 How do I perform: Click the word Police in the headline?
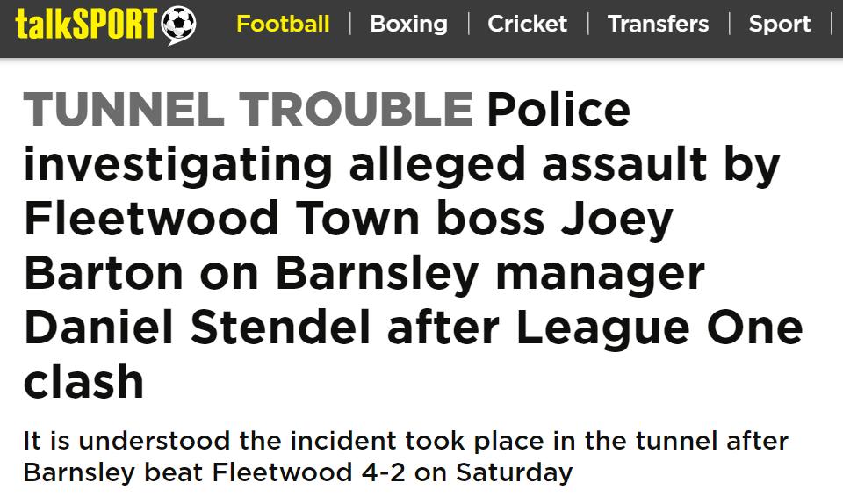[x=558, y=110]
